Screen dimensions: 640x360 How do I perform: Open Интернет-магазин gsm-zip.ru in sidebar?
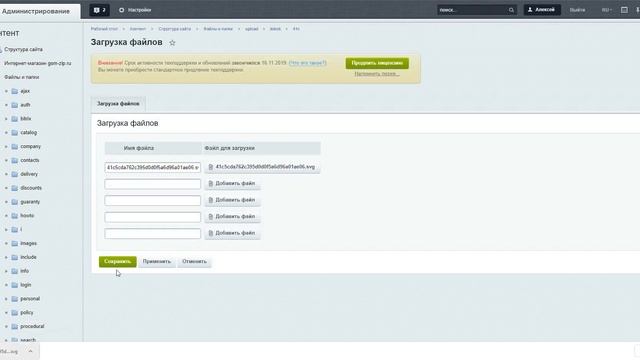[x=38, y=63]
